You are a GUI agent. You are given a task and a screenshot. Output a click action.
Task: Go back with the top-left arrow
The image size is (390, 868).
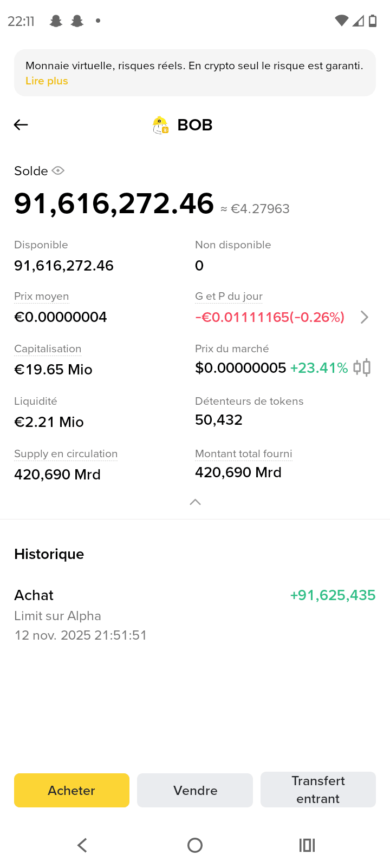click(21, 125)
